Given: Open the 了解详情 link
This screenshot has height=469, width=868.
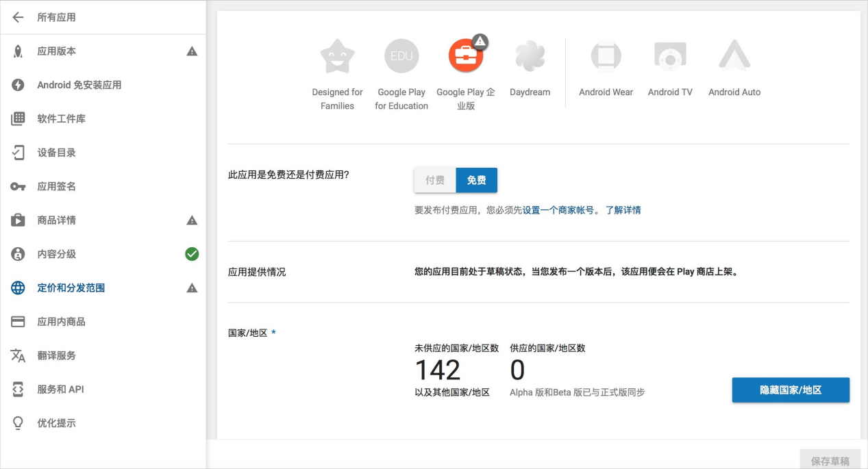Looking at the screenshot, I should tap(623, 210).
